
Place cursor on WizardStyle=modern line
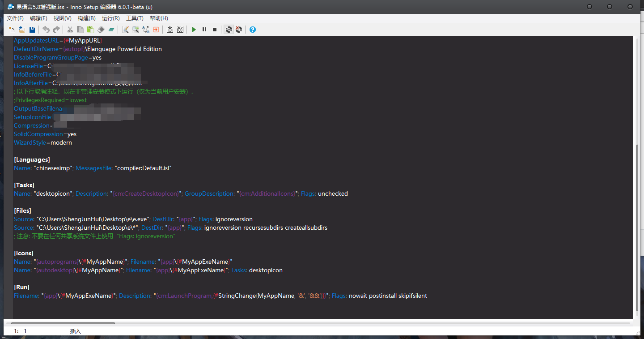pyautogui.click(x=43, y=143)
